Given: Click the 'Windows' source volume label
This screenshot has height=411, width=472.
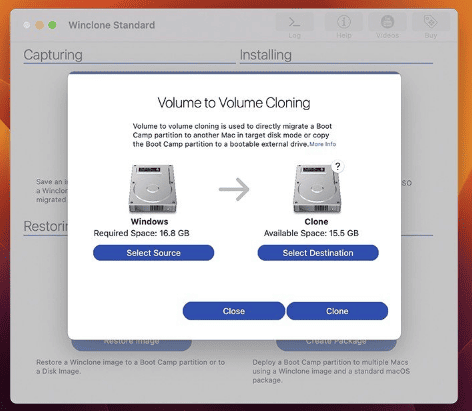Looking at the screenshot, I should click(x=149, y=222).
